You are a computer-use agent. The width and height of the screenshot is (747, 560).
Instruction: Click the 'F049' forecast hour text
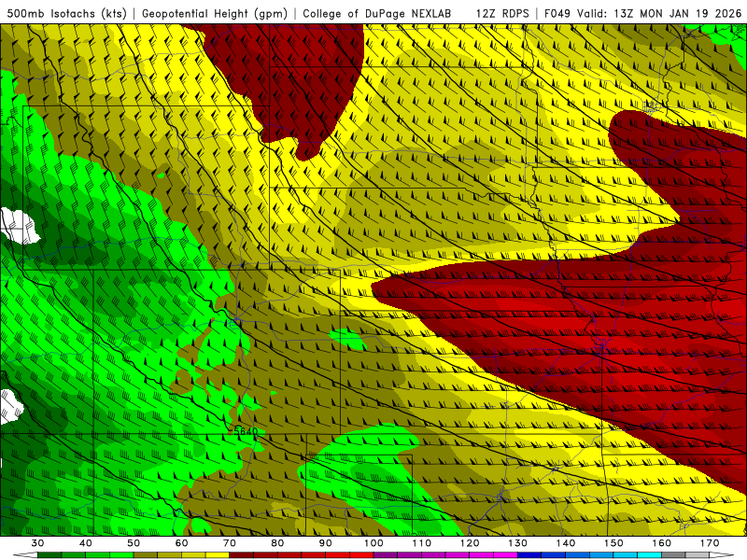pos(557,13)
